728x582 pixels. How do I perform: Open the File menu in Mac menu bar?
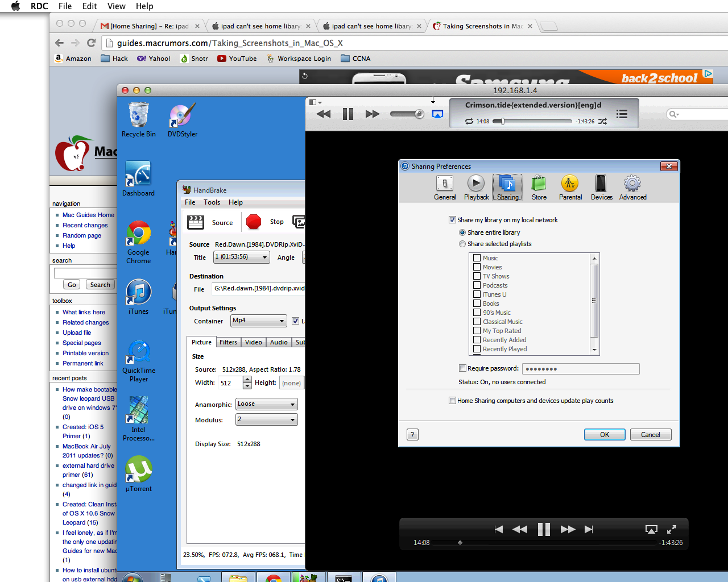pyautogui.click(x=65, y=6)
